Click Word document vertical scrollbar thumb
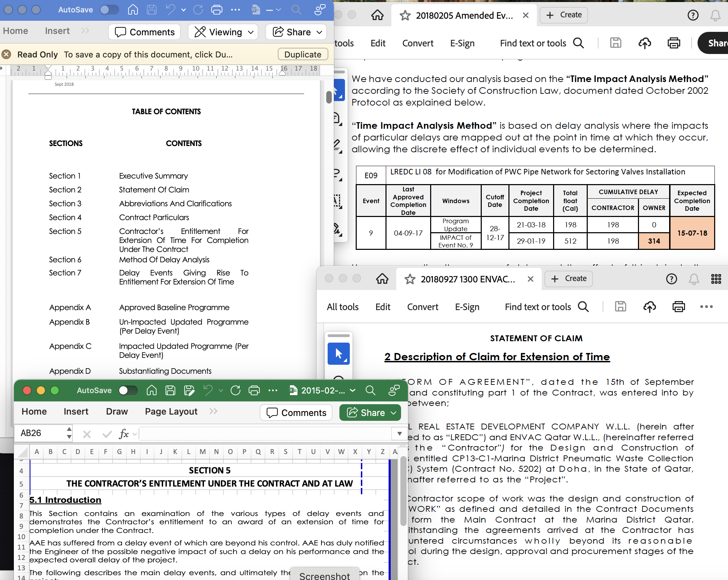728x580 pixels. point(329,97)
